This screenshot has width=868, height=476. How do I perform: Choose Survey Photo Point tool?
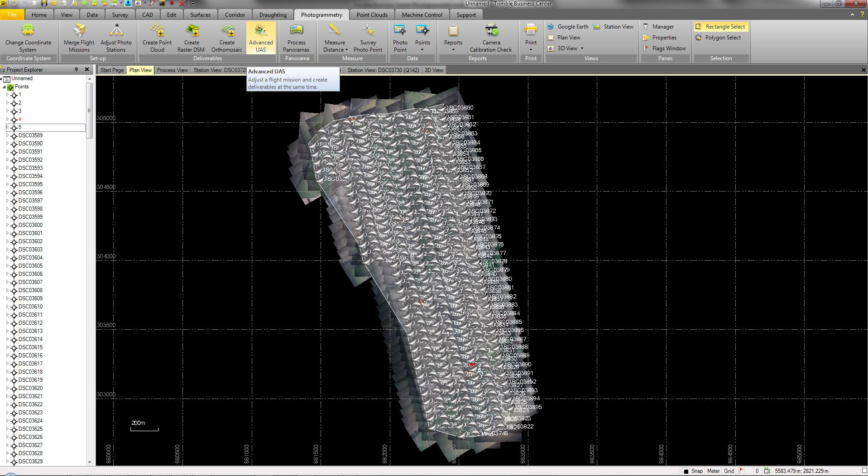click(x=368, y=38)
